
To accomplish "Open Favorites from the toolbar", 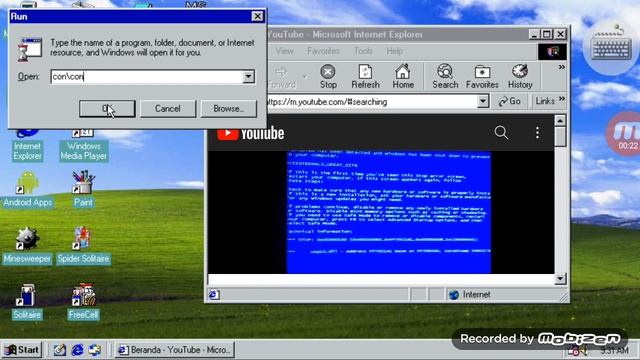I will point(482,76).
